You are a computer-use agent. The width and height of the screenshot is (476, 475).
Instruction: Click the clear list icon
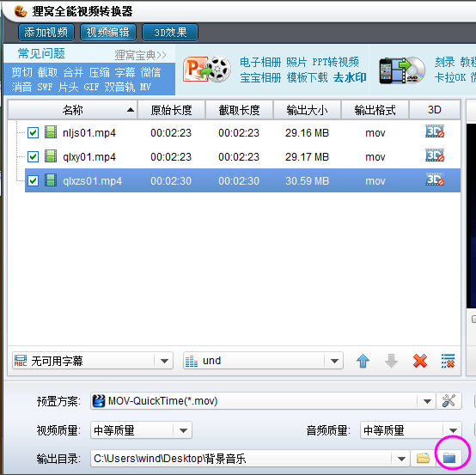448,361
